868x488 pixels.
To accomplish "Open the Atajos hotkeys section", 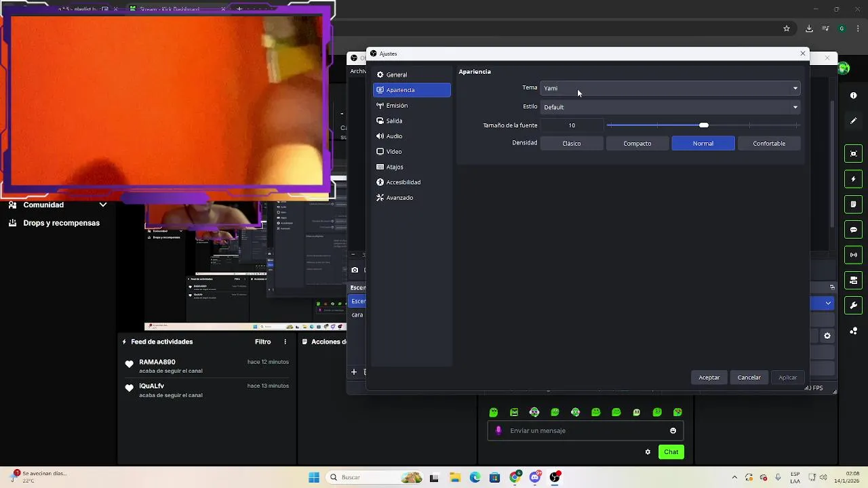I will click(412, 167).
